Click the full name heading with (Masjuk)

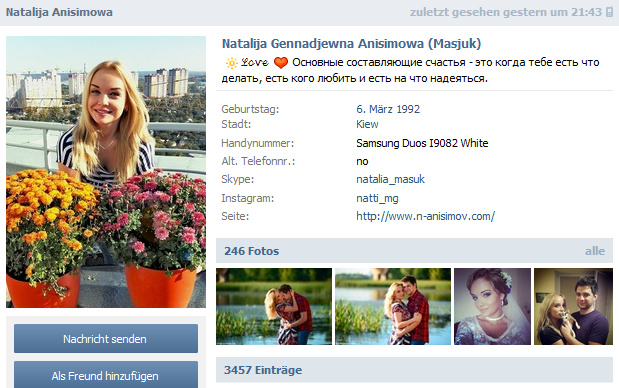pos(351,43)
